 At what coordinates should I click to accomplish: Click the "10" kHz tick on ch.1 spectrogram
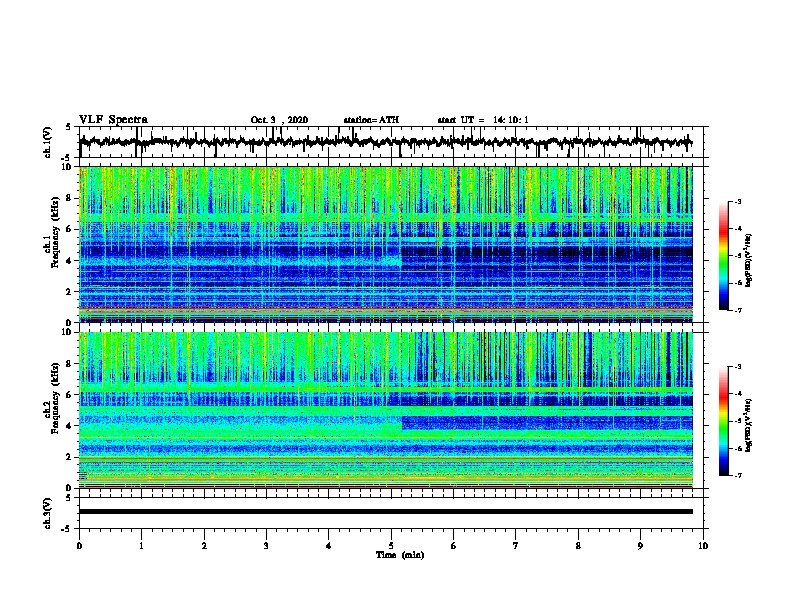66,167
